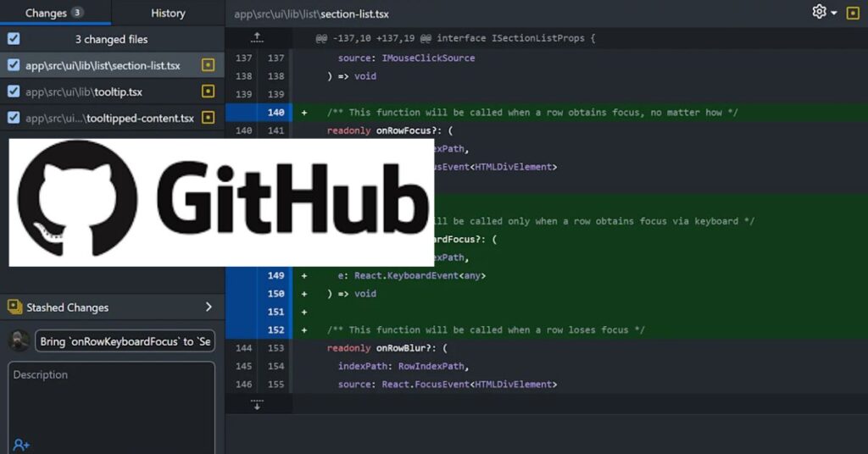
Task: Toggle selection of added line 149
Action: pyautogui.click(x=259, y=275)
